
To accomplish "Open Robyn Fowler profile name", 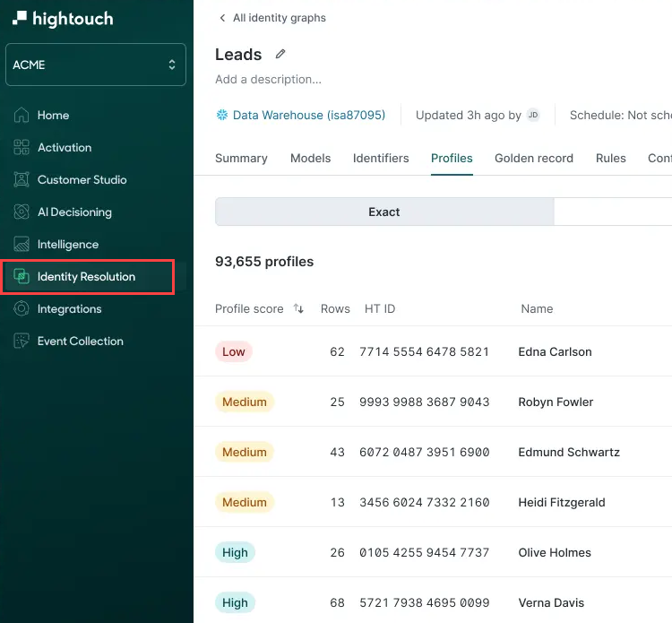I will click(556, 402).
